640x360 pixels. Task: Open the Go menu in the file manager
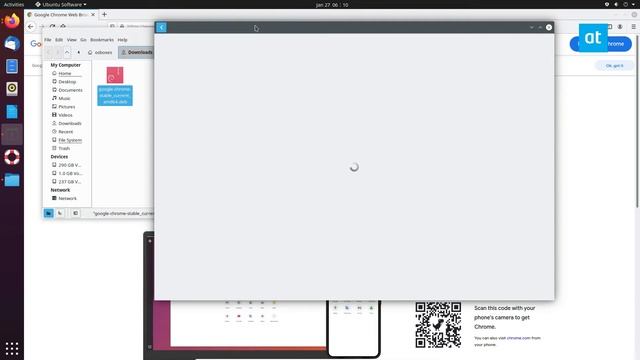(83, 40)
